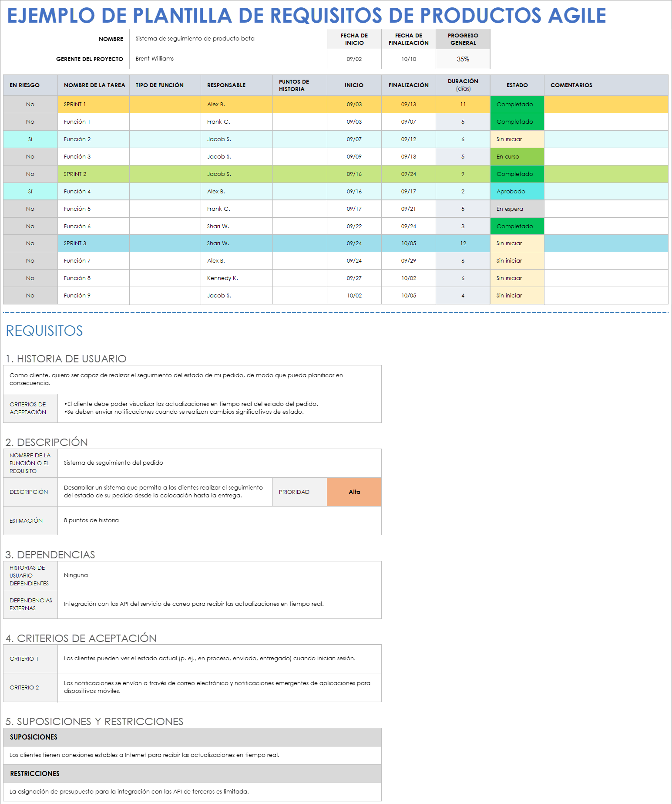Select the "Sí" risk cell for Función 4

pyautogui.click(x=30, y=192)
